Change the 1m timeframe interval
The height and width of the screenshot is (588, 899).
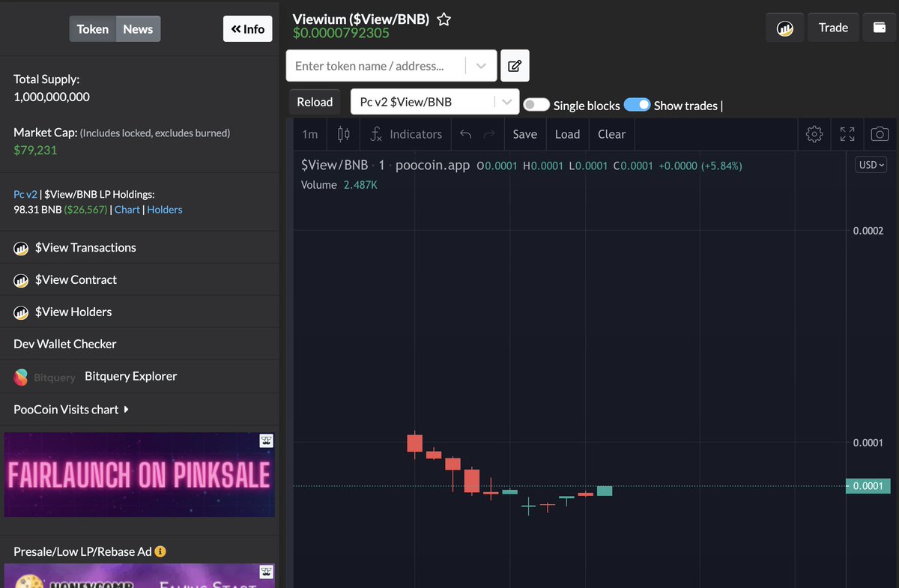tap(309, 134)
